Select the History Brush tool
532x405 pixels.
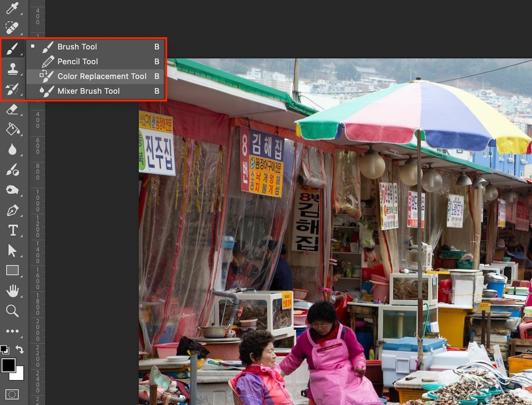coord(13,89)
